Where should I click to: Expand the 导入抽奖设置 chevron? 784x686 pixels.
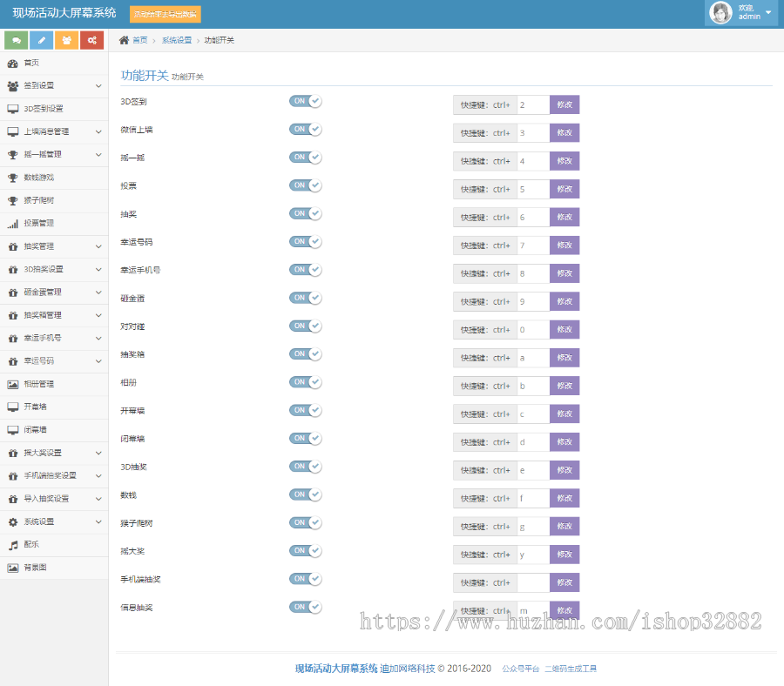(98, 499)
